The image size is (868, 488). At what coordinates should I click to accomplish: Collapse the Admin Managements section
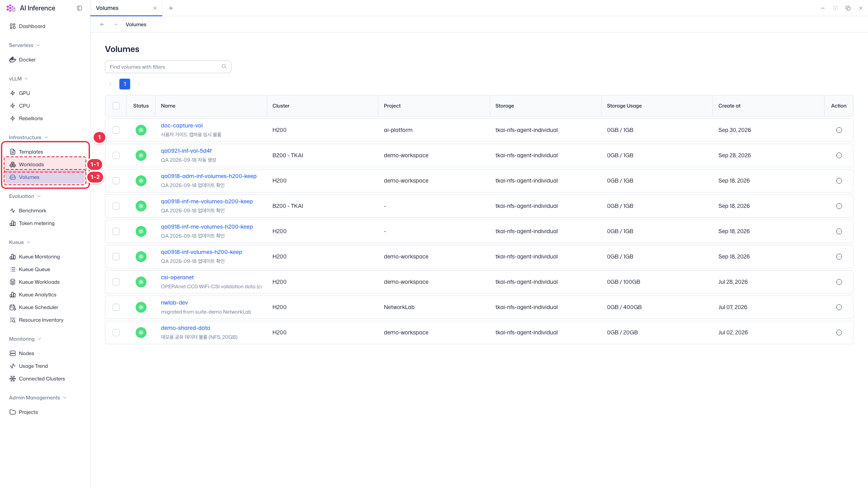point(38,398)
